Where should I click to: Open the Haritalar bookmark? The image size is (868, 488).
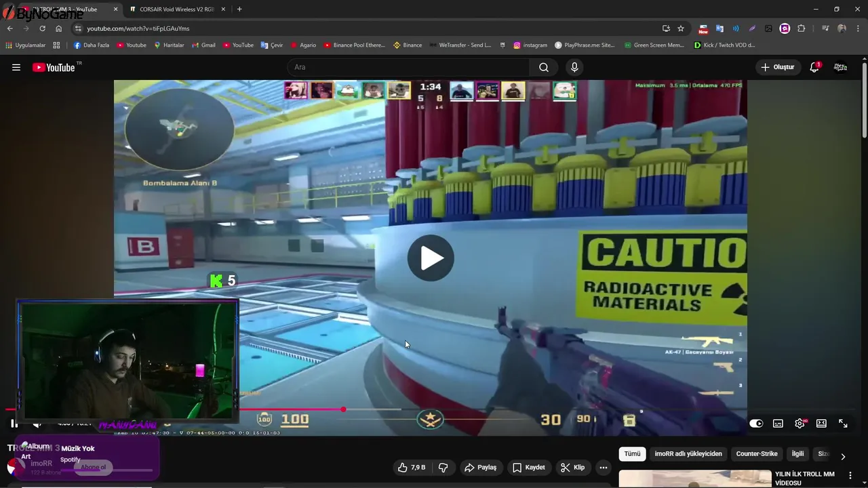pos(169,45)
